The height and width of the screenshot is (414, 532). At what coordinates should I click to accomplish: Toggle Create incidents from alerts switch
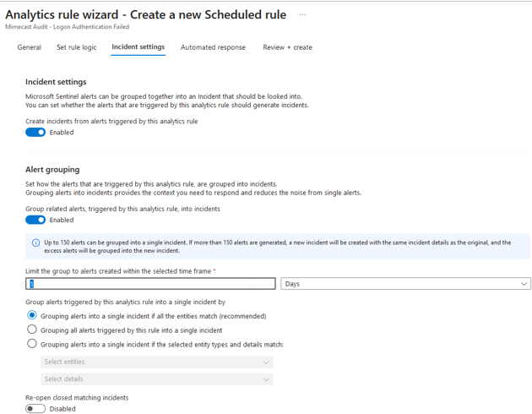[35, 133]
